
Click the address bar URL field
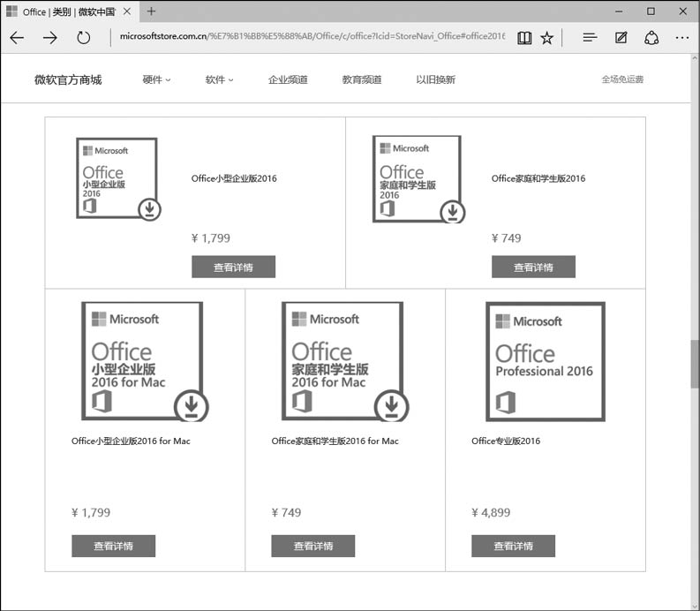click(312, 36)
